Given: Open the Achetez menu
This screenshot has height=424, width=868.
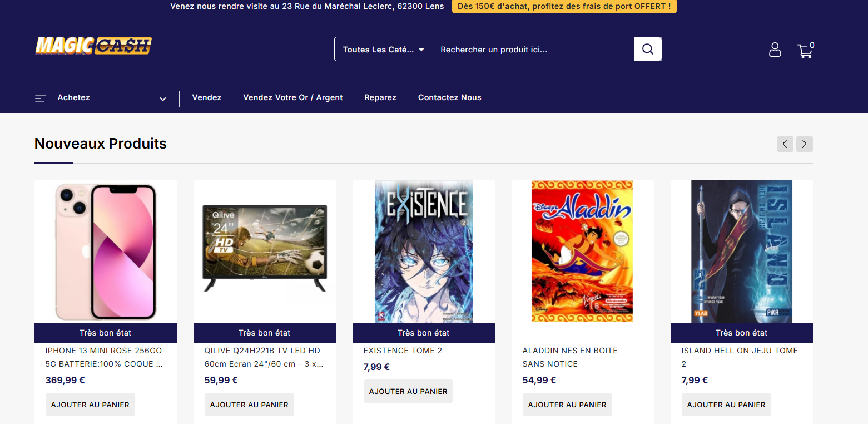Looking at the screenshot, I should click(73, 97).
